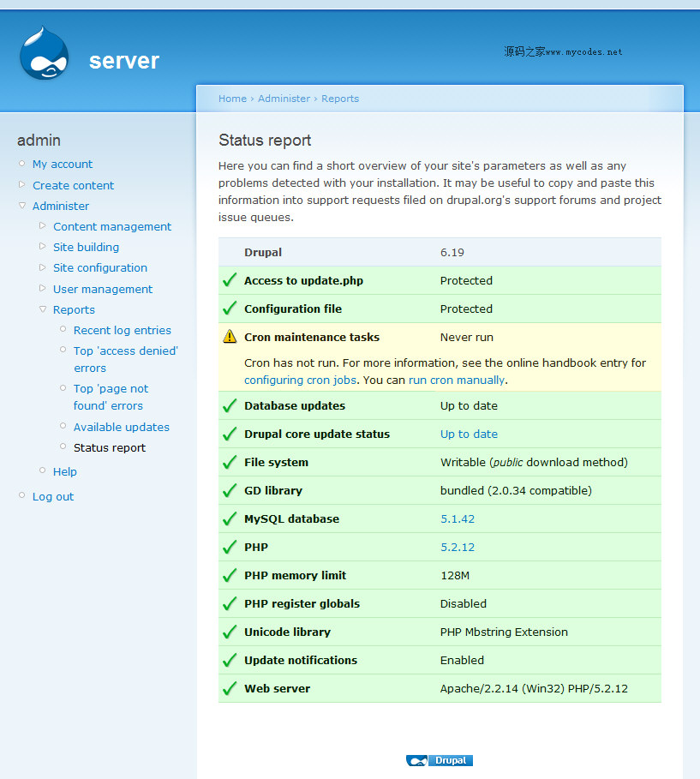Expand the Site building arrow

[42, 246]
